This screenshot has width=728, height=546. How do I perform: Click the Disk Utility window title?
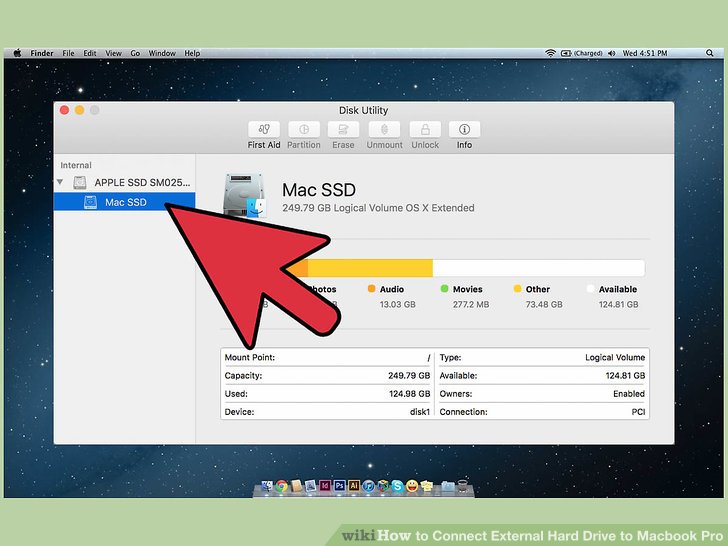[x=363, y=110]
